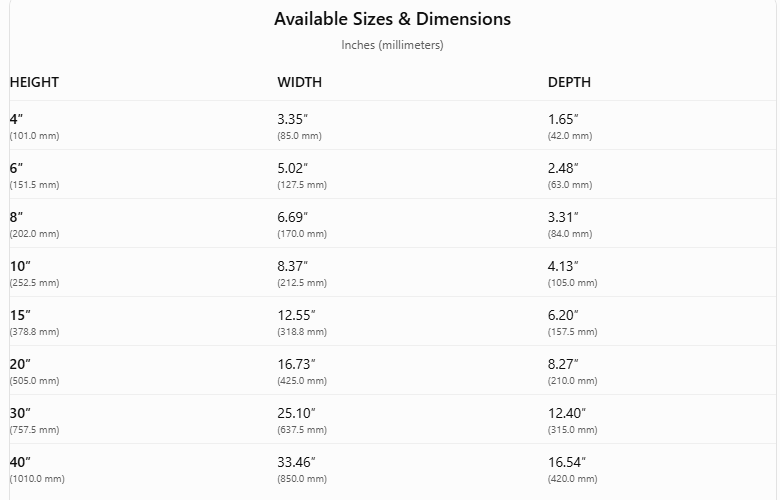This screenshot has height=500, width=780.
Task: Select the 8.27″ depth value
Action: tap(563, 364)
